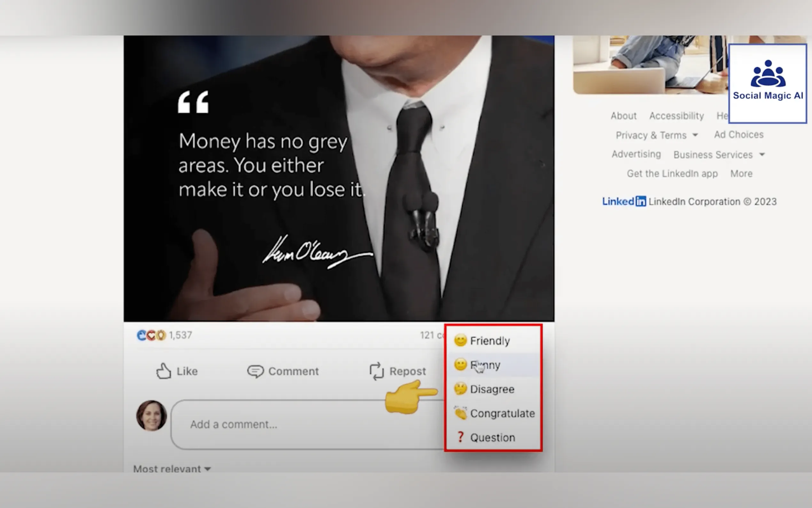Click the Friendly smiley emoji icon
Viewport: 812px width, 508px height.
461,340
